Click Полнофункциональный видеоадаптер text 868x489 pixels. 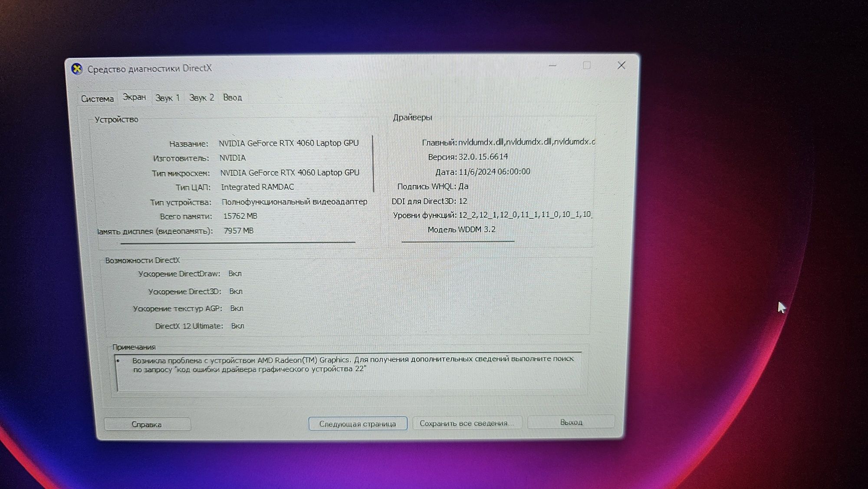click(x=294, y=202)
